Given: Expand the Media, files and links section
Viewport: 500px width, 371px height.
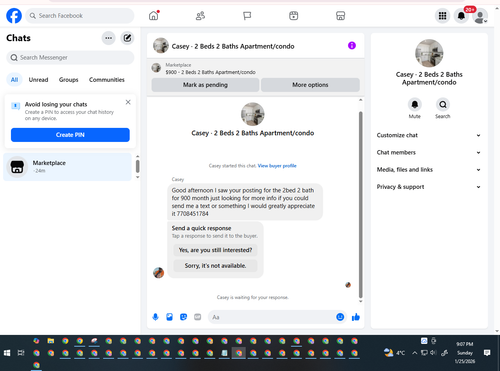Looking at the screenshot, I should [x=429, y=170].
